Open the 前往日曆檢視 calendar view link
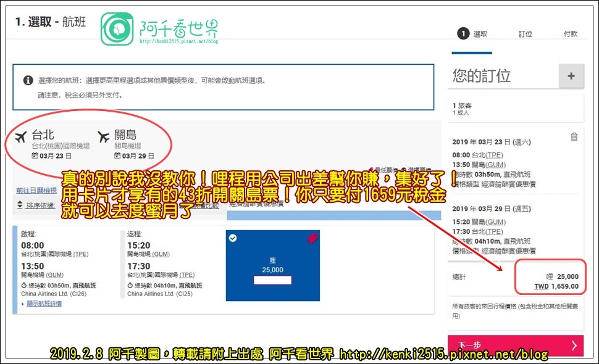 (x=36, y=190)
